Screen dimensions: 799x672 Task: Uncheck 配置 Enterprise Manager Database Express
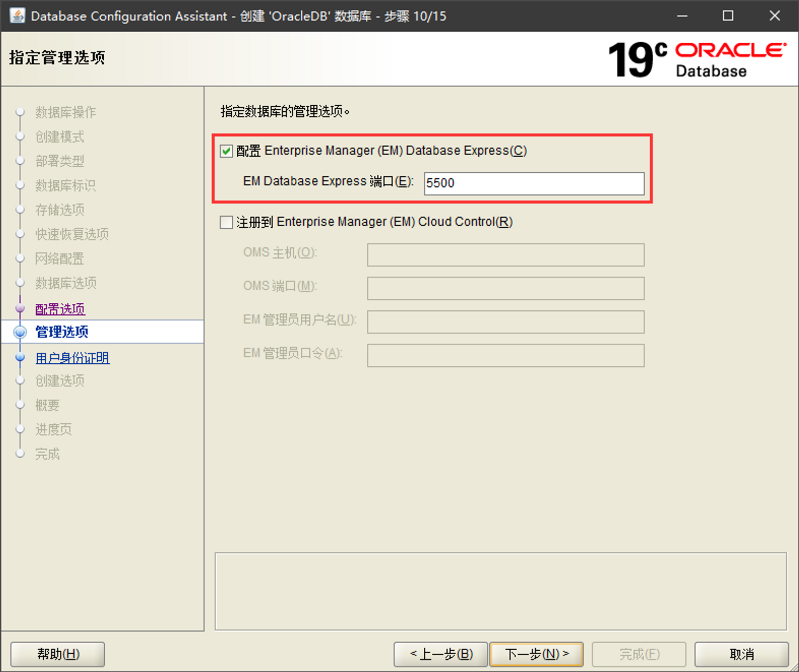pos(226,151)
